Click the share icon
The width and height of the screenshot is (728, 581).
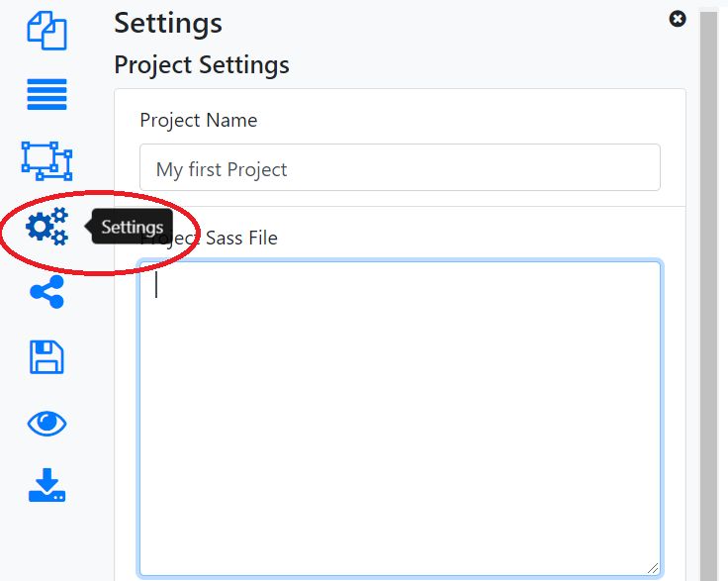click(x=46, y=292)
